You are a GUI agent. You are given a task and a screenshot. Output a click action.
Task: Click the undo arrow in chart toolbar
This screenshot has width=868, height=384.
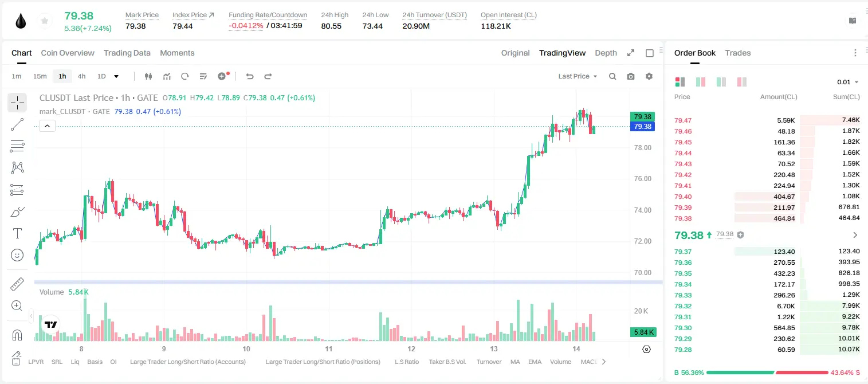click(x=250, y=76)
